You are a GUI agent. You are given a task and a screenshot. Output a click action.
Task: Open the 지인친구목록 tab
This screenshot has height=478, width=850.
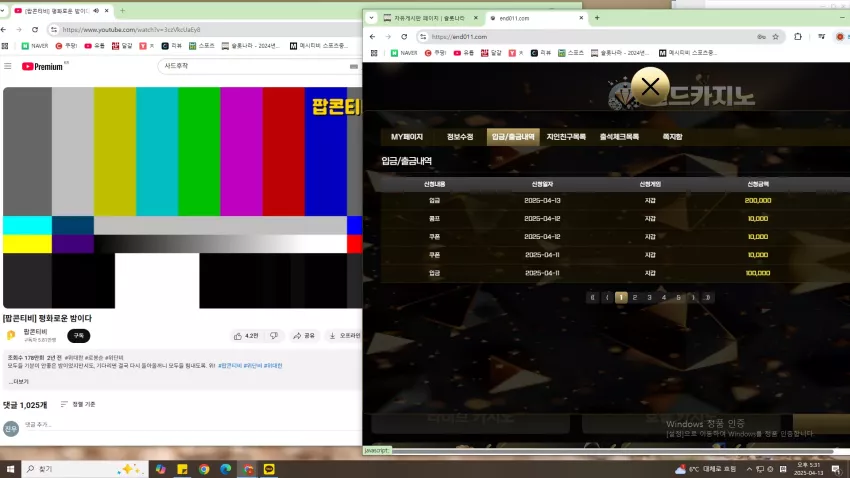pyautogui.click(x=566, y=137)
